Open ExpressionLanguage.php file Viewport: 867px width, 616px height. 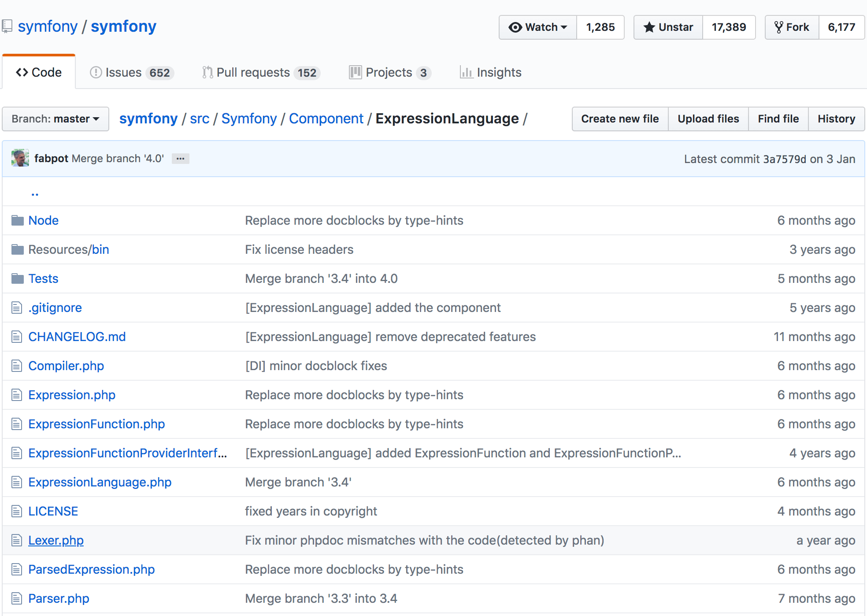(100, 482)
